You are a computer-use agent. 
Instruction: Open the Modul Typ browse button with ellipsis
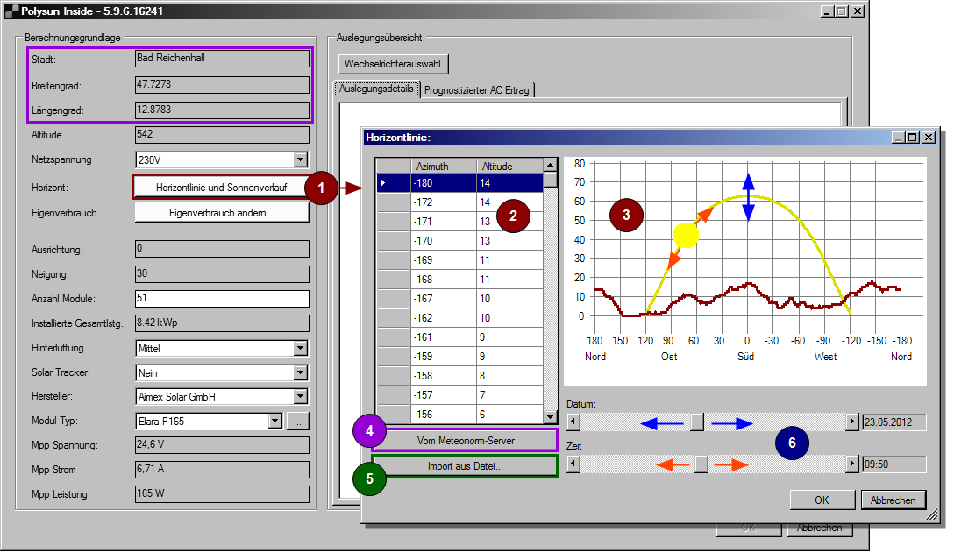pyautogui.click(x=298, y=421)
